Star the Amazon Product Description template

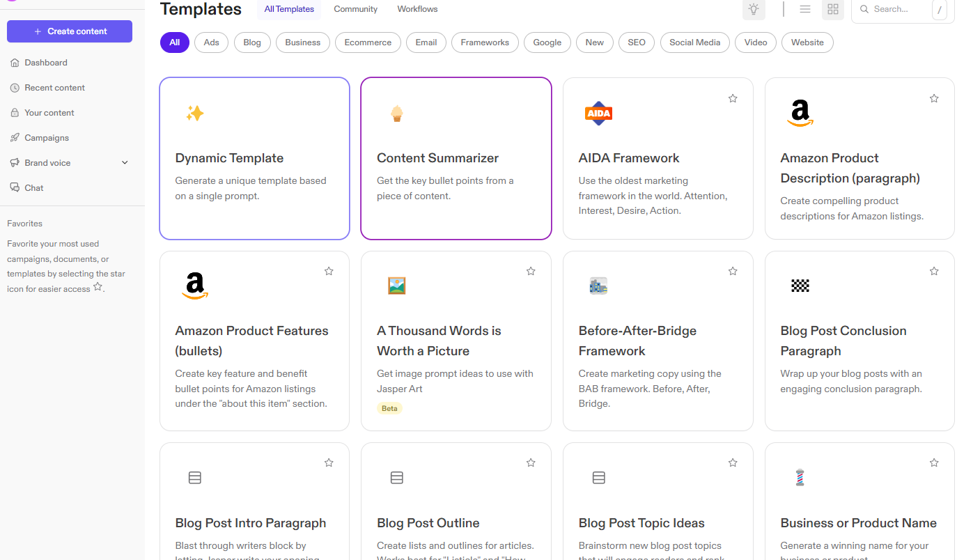tap(934, 98)
